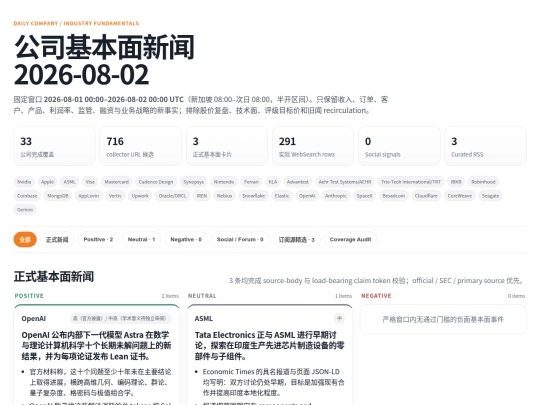The height and width of the screenshot is (405, 540).
Task: Choose the Seagate company chip
Action: point(491,196)
